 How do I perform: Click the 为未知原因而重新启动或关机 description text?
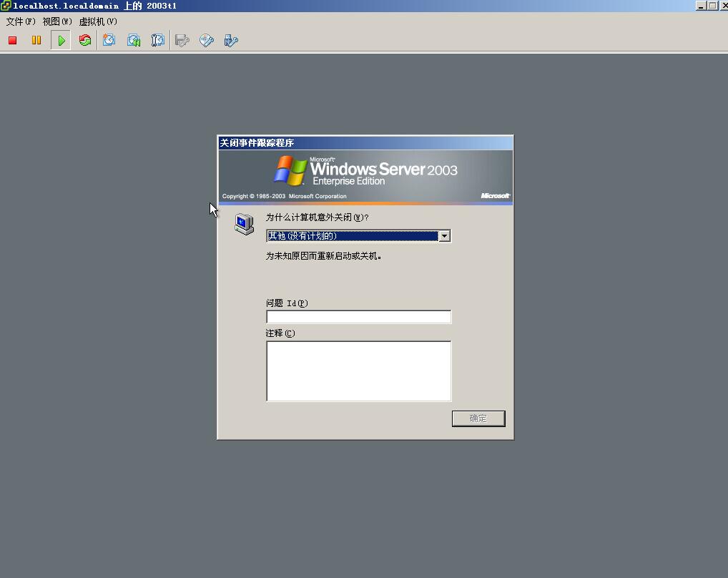coord(324,256)
